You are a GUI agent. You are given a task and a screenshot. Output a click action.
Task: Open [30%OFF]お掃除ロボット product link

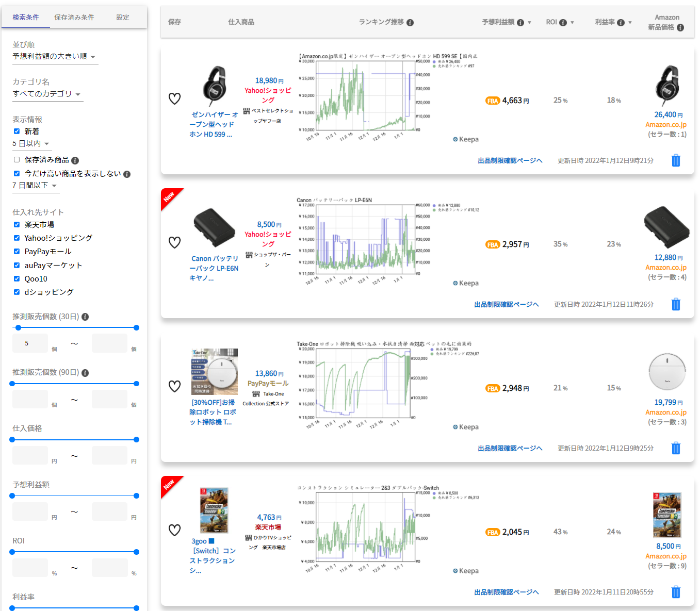click(213, 412)
